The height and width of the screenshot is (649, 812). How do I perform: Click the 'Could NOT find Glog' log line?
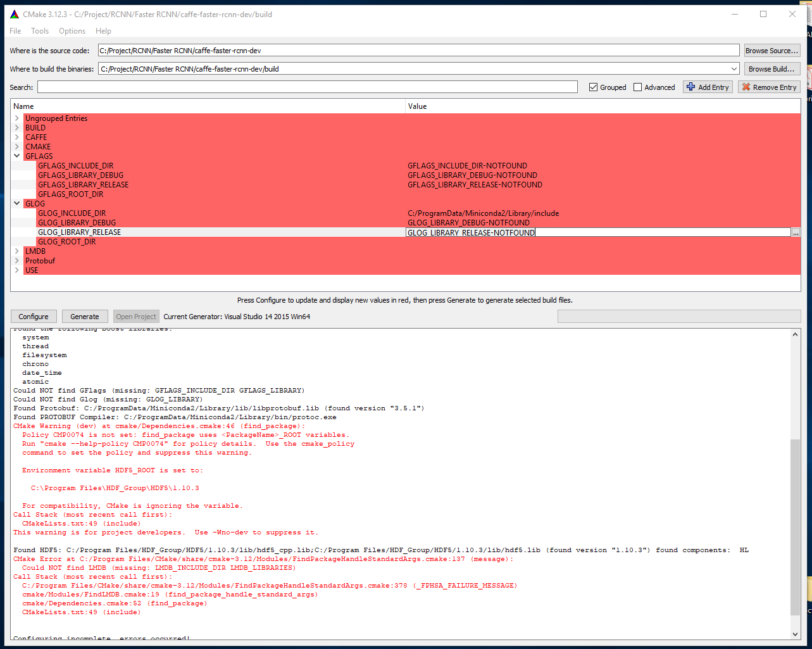(x=108, y=400)
